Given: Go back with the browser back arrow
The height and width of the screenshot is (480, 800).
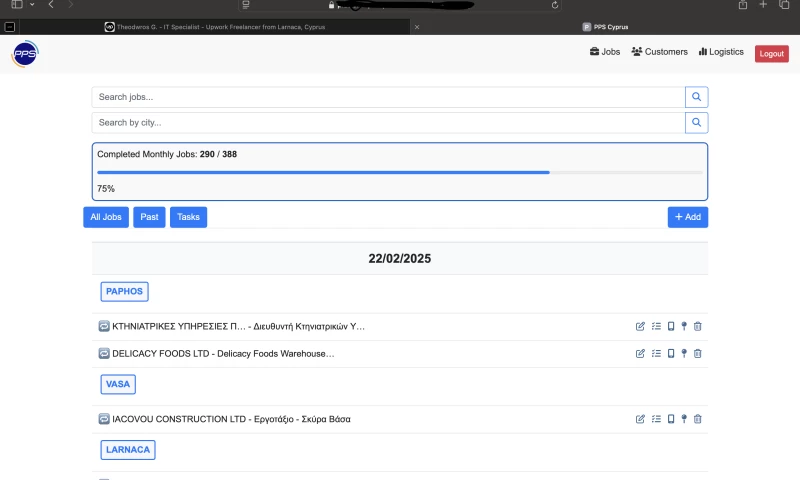Looking at the screenshot, I should point(51,5).
